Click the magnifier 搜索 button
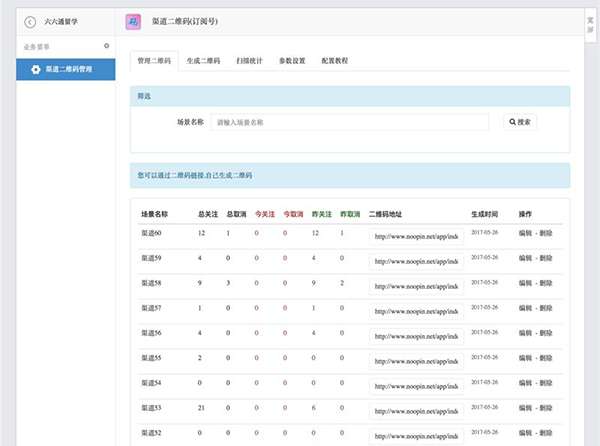This screenshot has width=600, height=446. [x=520, y=122]
